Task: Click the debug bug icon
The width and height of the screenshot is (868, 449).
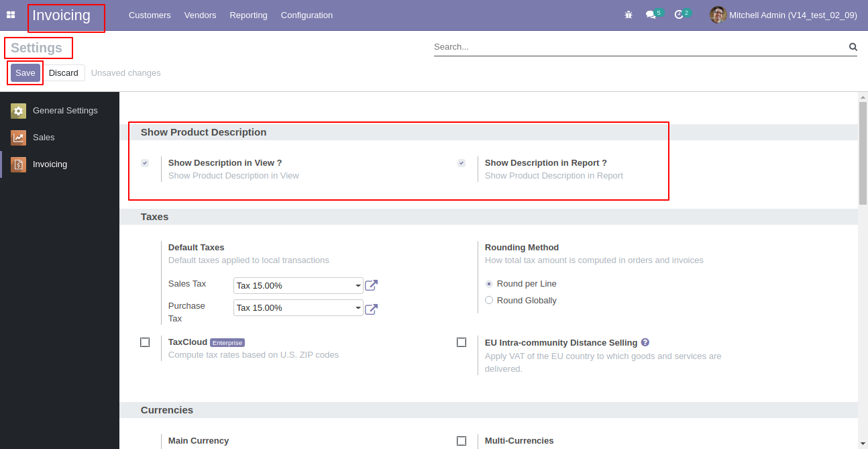Action: point(629,15)
